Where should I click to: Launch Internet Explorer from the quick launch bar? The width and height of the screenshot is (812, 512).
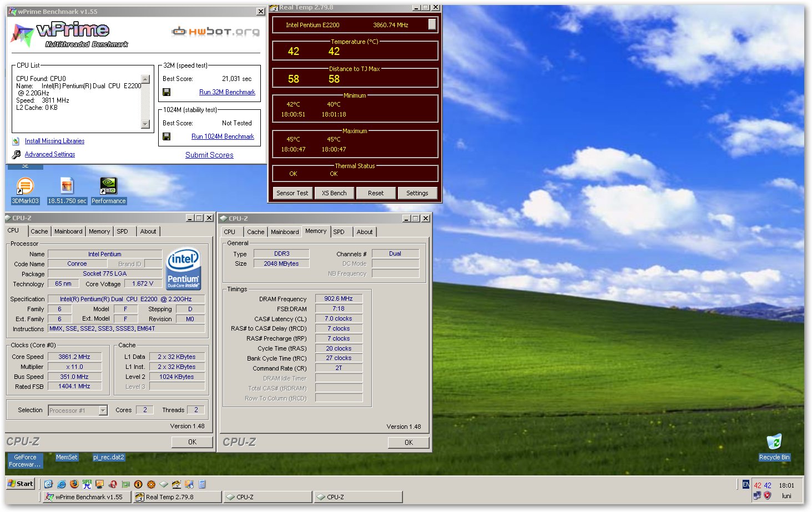pyautogui.click(x=62, y=484)
